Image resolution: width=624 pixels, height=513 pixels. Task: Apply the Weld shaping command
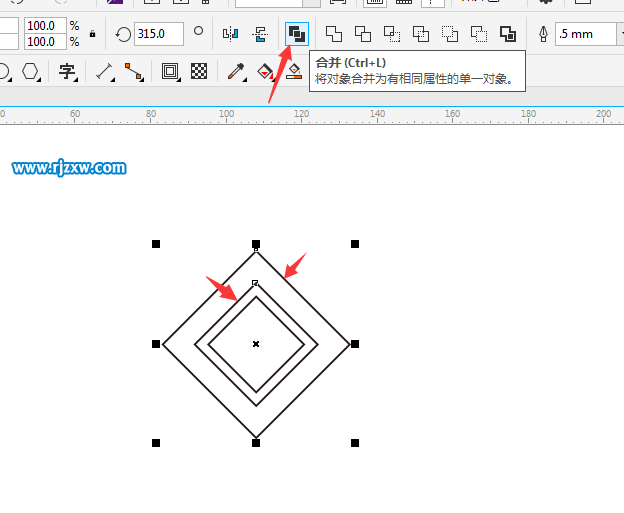click(333, 34)
